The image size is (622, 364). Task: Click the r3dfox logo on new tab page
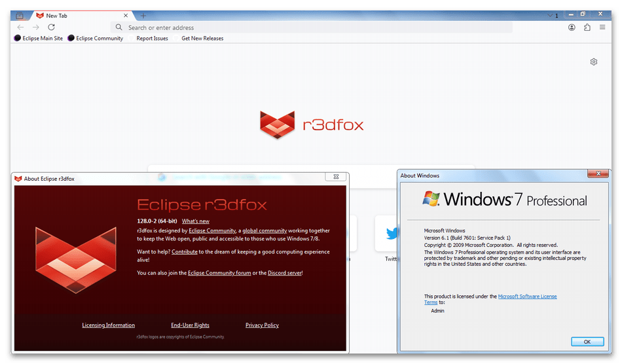click(x=312, y=125)
